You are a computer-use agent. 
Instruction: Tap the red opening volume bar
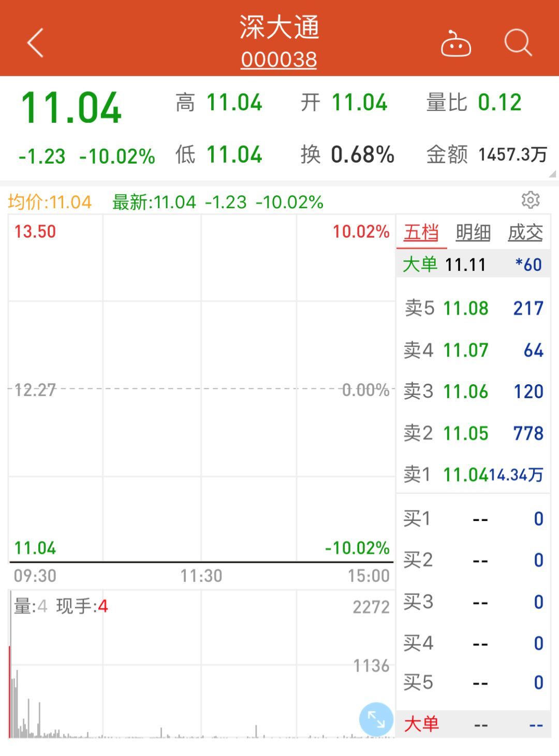coord(10,691)
